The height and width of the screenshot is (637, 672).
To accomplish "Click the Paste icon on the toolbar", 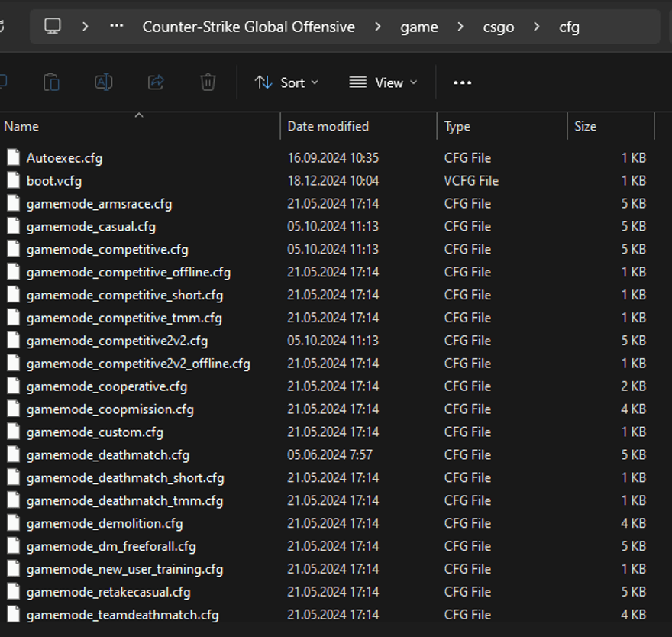I will [x=51, y=82].
